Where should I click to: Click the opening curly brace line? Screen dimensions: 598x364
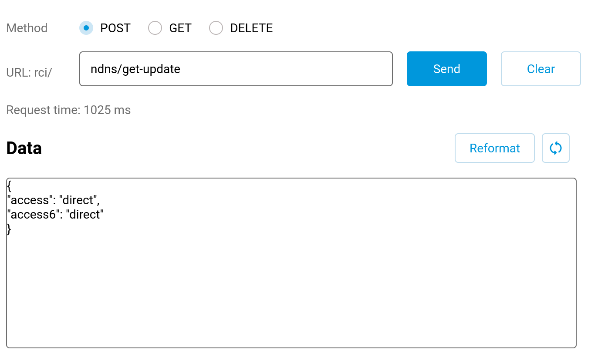9,186
